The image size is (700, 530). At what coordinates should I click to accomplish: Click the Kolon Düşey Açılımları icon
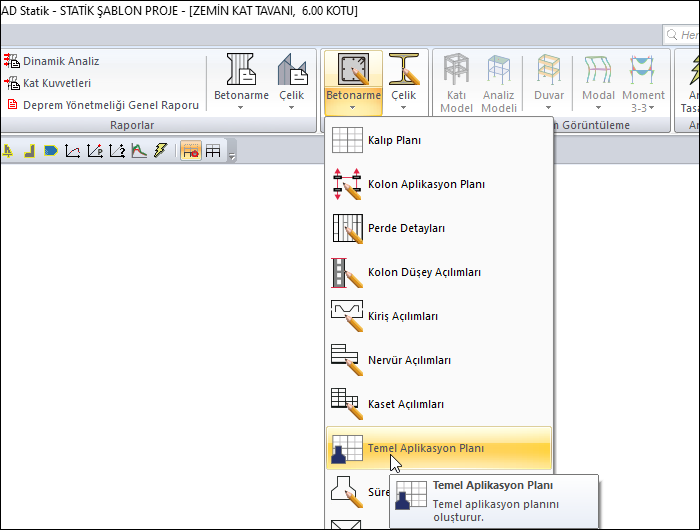pyautogui.click(x=346, y=273)
